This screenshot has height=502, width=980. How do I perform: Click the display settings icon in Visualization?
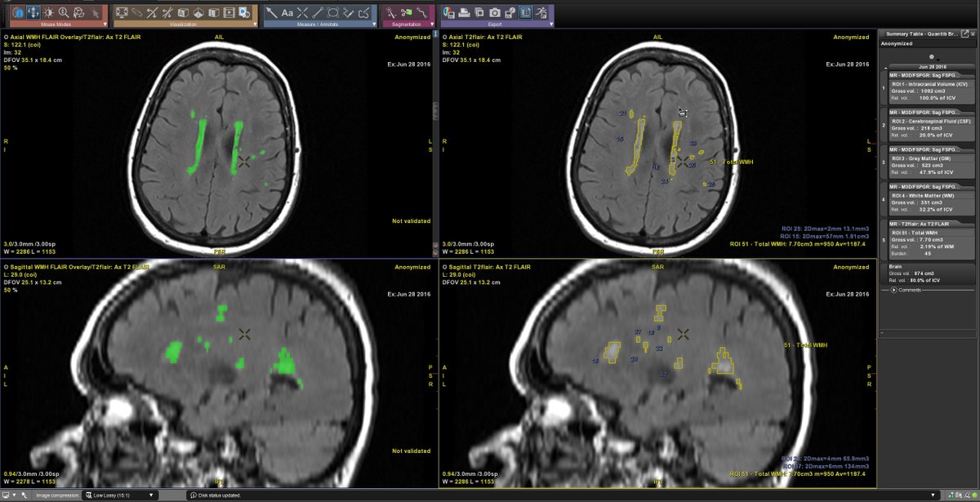coord(244,12)
